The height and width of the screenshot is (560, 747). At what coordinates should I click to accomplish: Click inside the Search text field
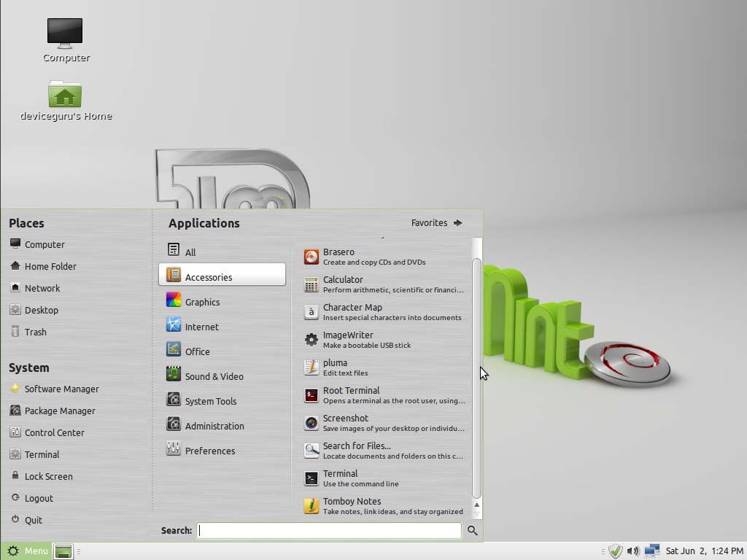coord(329,531)
